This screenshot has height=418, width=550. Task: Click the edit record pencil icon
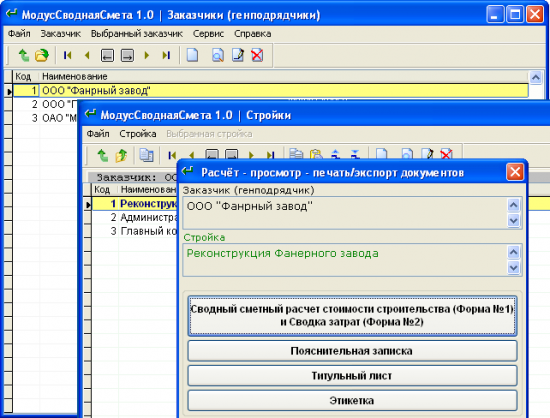(x=238, y=55)
